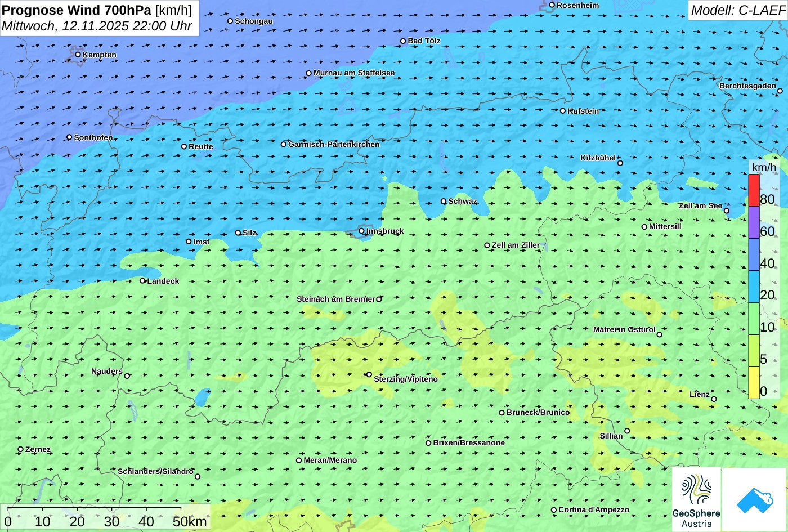This screenshot has width=788, height=532.
Task: Click the Sterzing/Vipiteno marker dot
Action: (369, 374)
